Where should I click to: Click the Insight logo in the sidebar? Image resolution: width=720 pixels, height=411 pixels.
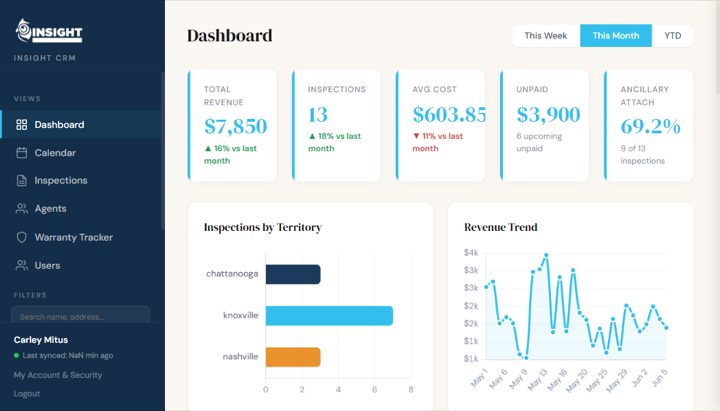pos(49,31)
